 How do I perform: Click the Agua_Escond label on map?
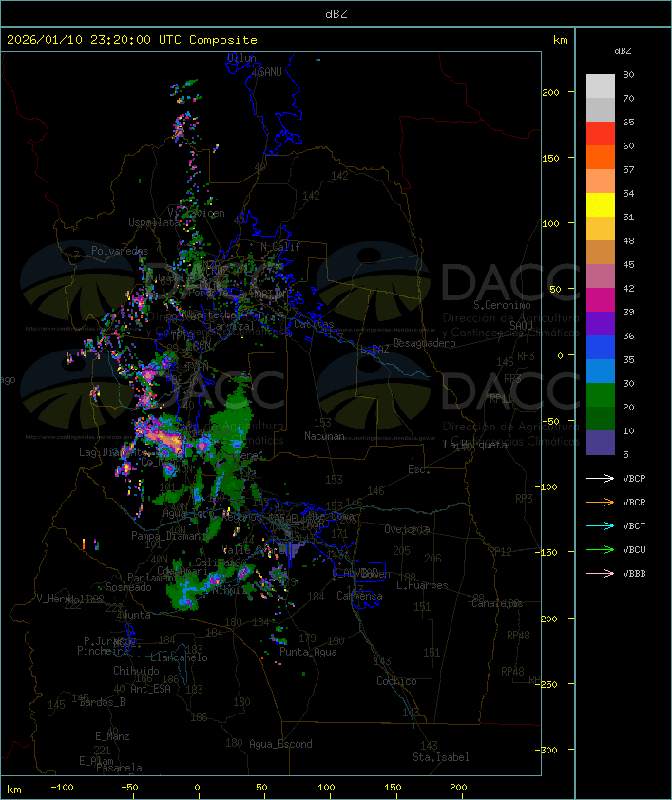[x=280, y=744]
